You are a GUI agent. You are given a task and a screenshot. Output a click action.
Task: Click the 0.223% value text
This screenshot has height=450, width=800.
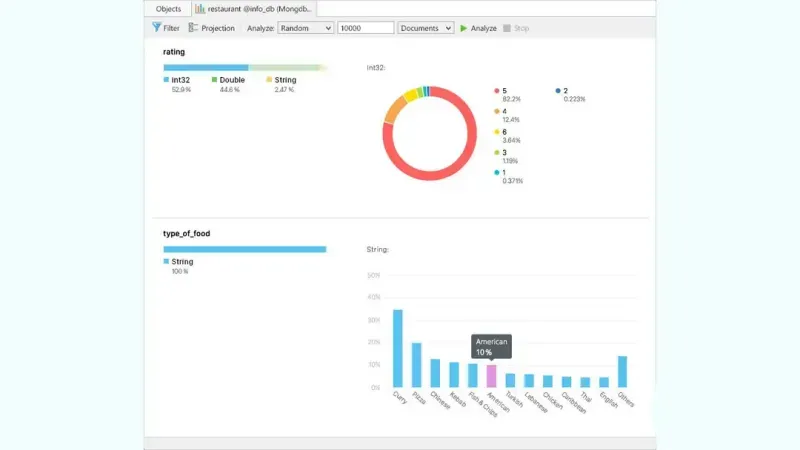(574, 99)
